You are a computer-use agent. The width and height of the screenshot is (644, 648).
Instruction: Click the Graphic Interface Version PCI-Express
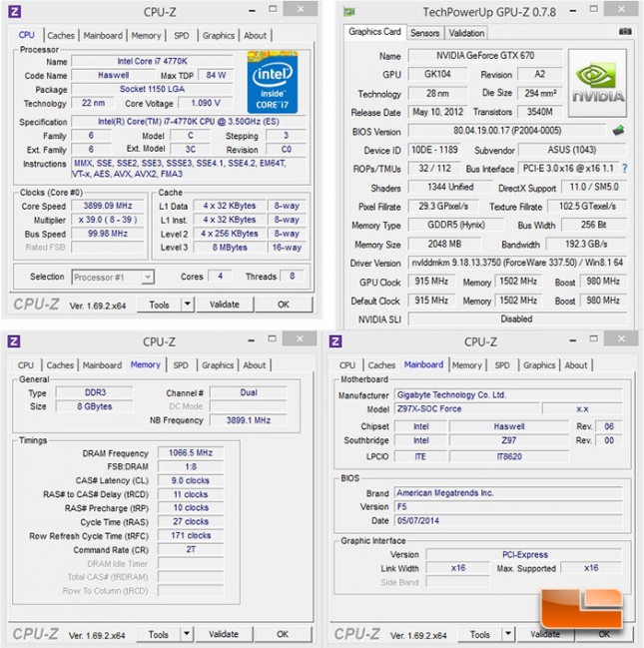coord(524,554)
